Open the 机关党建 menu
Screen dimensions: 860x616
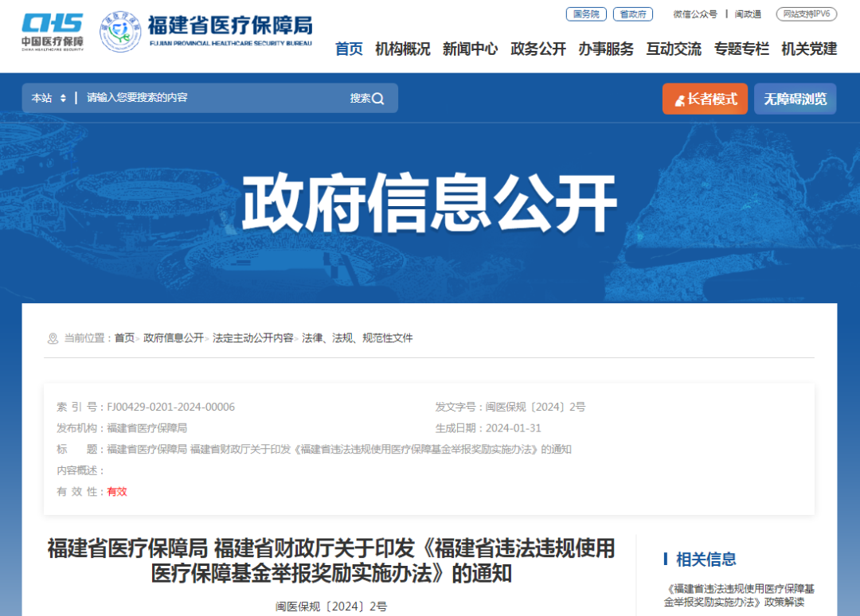(809, 49)
